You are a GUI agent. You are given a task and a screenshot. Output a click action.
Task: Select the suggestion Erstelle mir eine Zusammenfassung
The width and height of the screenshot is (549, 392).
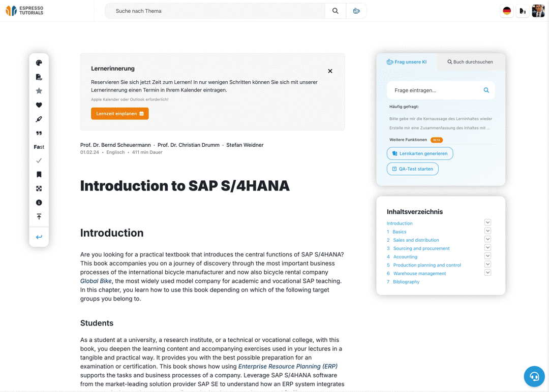[x=439, y=128]
